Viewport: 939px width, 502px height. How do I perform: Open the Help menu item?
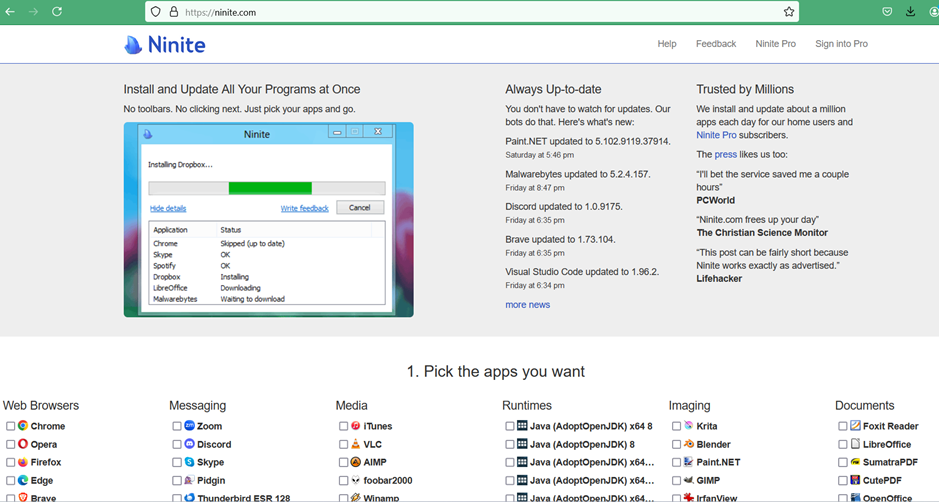[667, 44]
